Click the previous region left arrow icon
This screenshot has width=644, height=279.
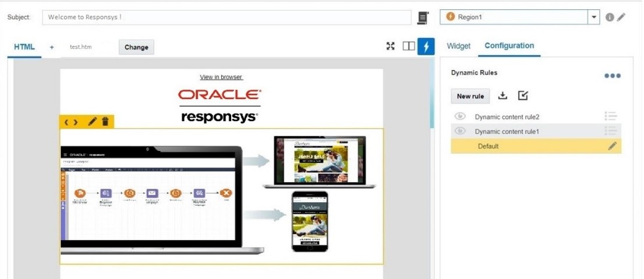(66, 122)
